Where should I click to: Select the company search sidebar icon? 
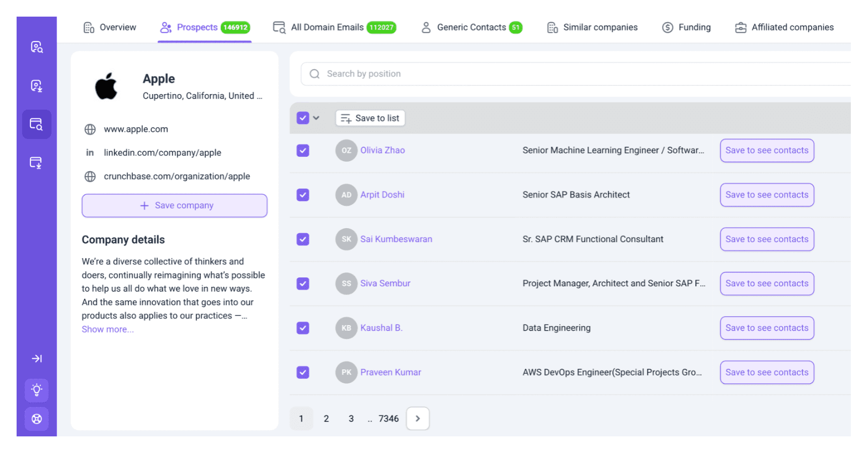click(37, 124)
